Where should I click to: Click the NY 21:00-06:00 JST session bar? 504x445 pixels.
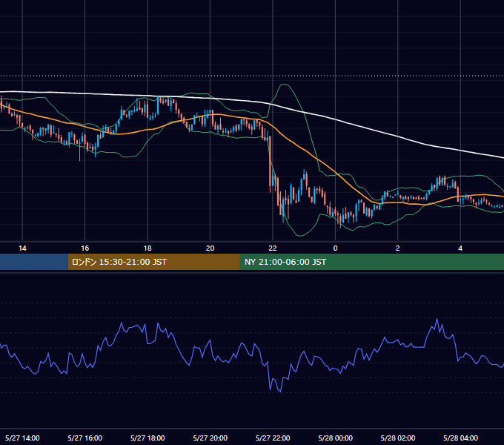tap(372, 262)
